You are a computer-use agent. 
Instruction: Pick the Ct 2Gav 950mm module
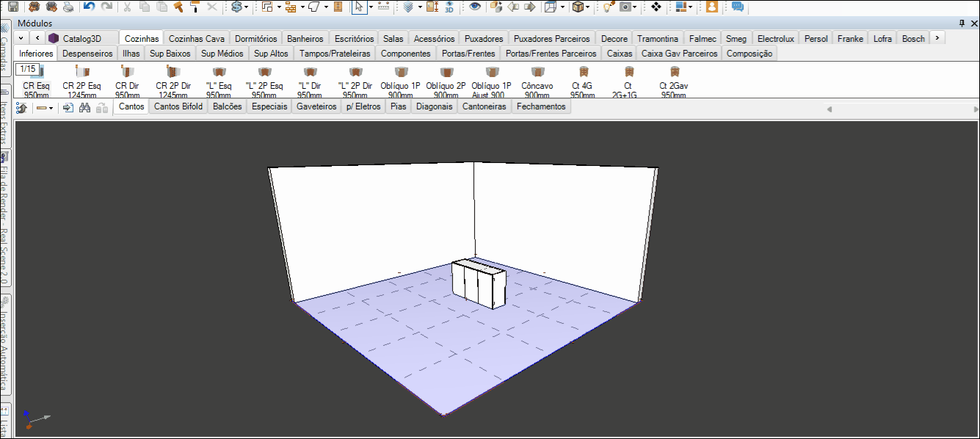click(673, 82)
